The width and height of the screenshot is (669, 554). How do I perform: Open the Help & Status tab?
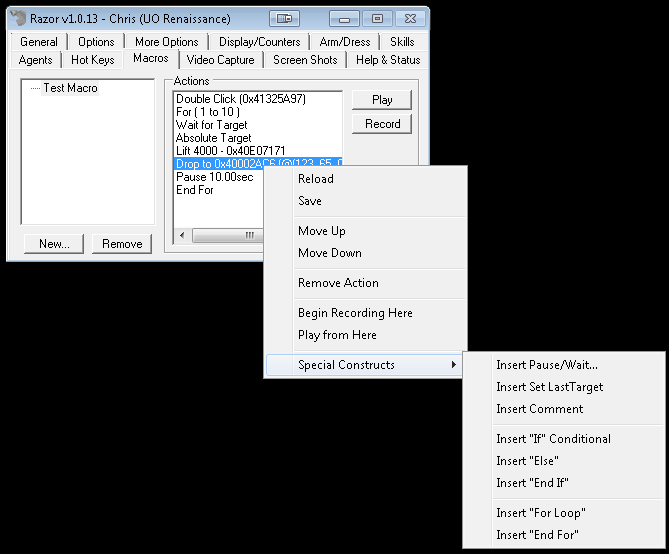point(388,60)
